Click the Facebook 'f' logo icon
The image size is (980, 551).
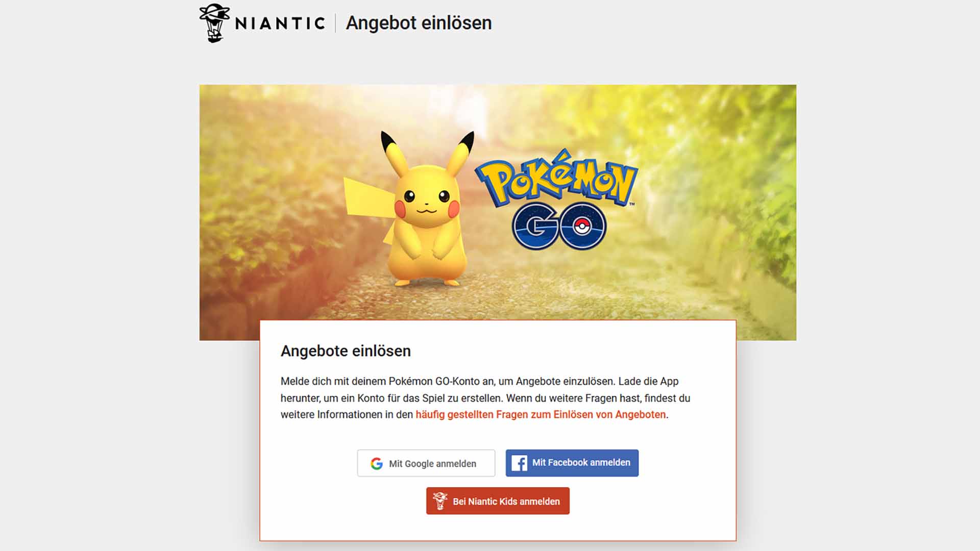(519, 463)
